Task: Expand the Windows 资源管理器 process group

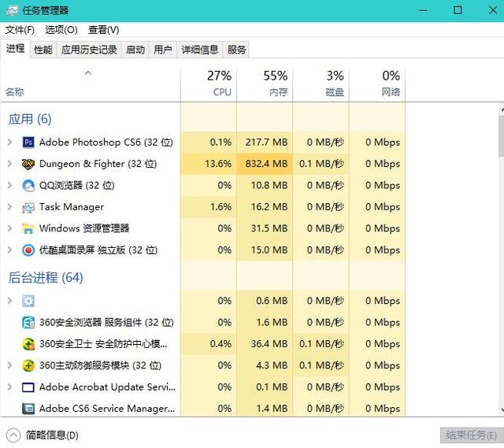Action: (9, 228)
